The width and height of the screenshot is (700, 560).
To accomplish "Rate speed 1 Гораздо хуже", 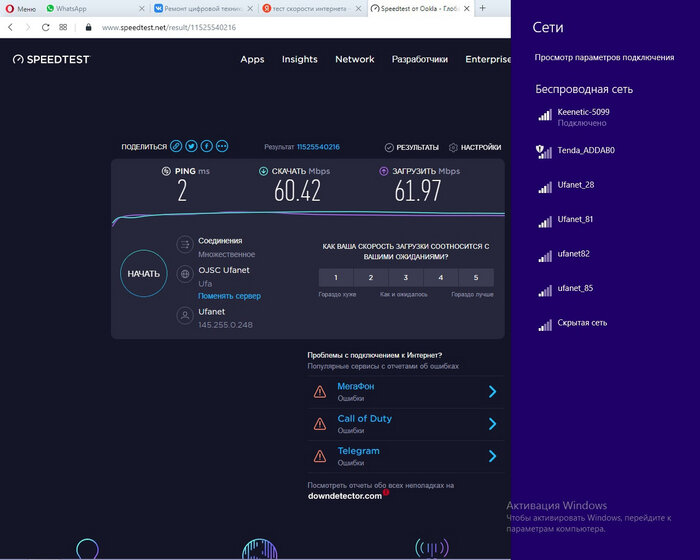I will [336, 277].
